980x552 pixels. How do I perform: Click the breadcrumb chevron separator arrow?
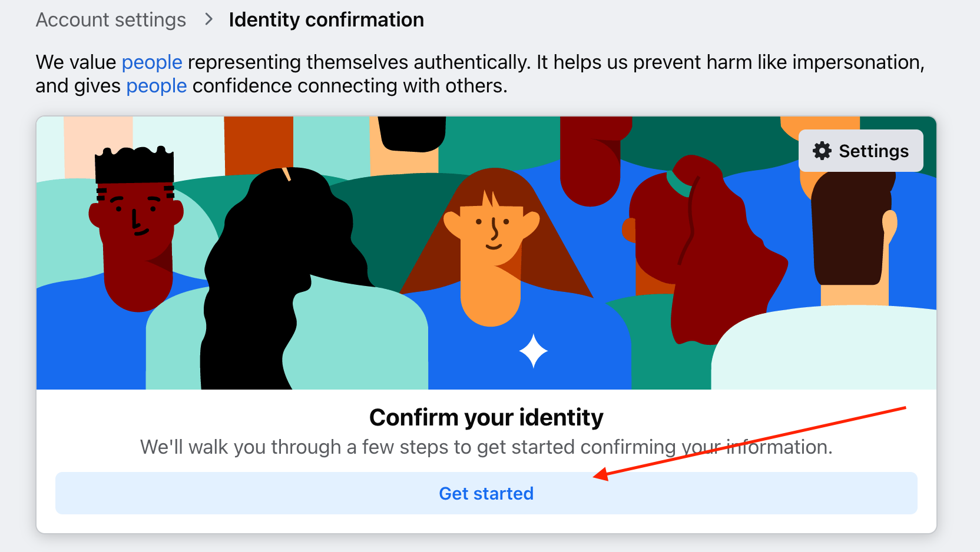coord(208,19)
